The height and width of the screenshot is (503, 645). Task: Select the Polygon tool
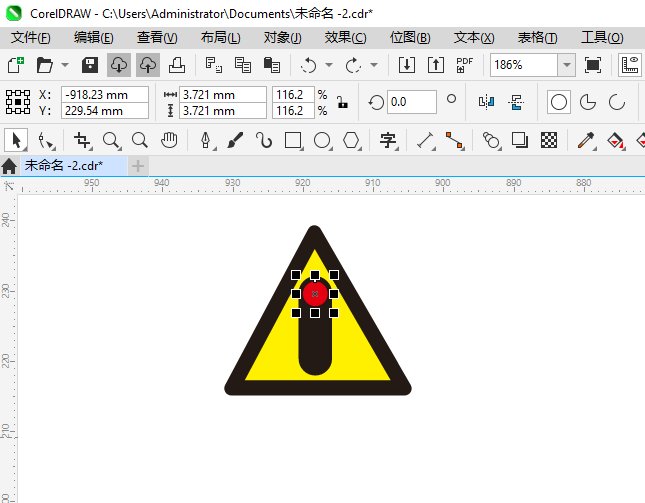click(351, 140)
